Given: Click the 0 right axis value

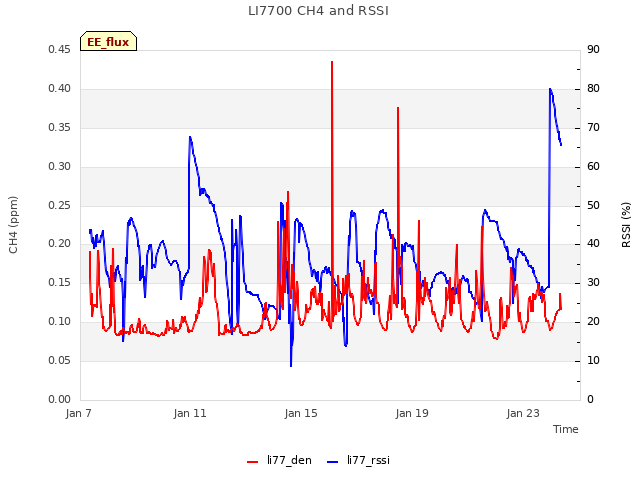Looking at the screenshot, I should 590,400.
